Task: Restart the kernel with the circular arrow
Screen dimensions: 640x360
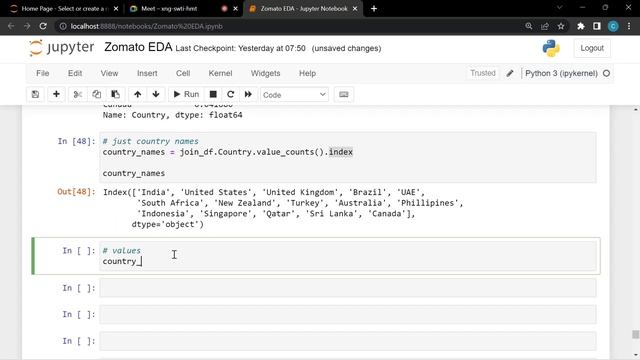Action: (x=231, y=94)
